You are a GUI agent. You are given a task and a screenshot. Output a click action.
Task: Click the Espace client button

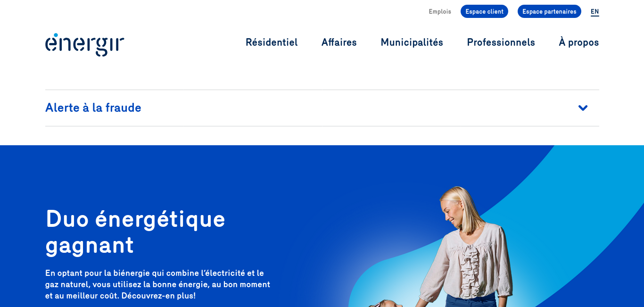pyautogui.click(x=484, y=11)
